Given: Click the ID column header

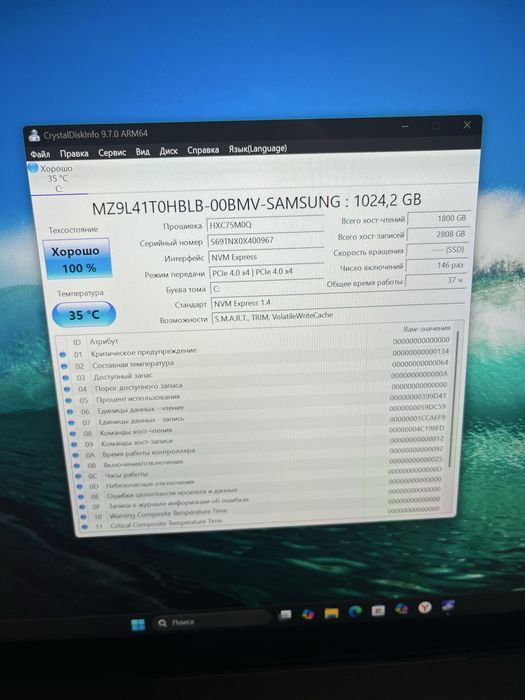Looking at the screenshot, I should 77,342.
